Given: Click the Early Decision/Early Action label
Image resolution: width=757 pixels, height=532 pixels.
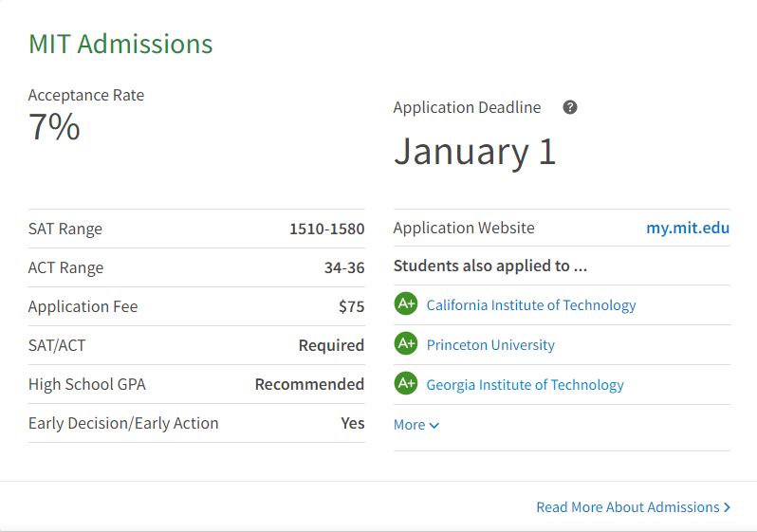Looking at the screenshot, I should pyautogui.click(x=123, y=423).
